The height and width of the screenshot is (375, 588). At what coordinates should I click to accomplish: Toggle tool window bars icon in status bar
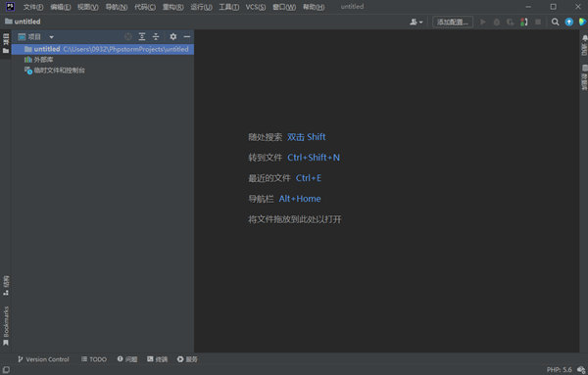coord(6,370)
